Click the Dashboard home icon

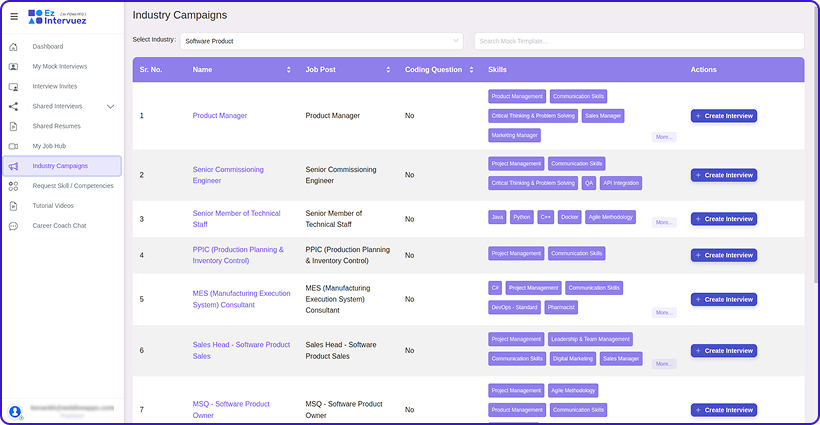click(13, 47)
